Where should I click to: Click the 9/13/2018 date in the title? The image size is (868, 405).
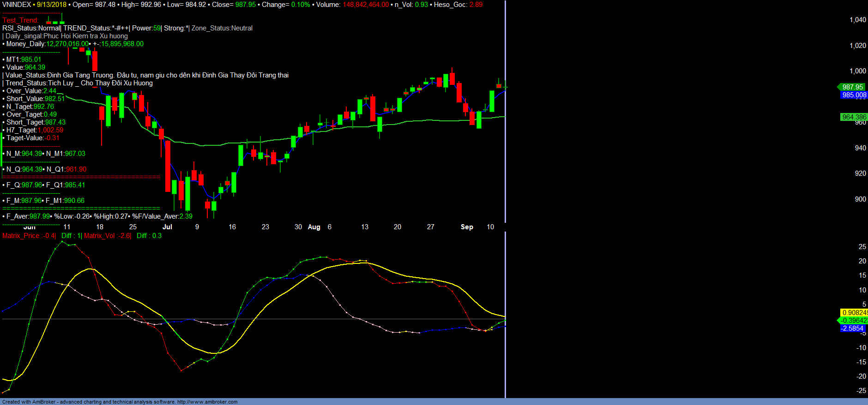pyautogui.click(x=52, y=5)
